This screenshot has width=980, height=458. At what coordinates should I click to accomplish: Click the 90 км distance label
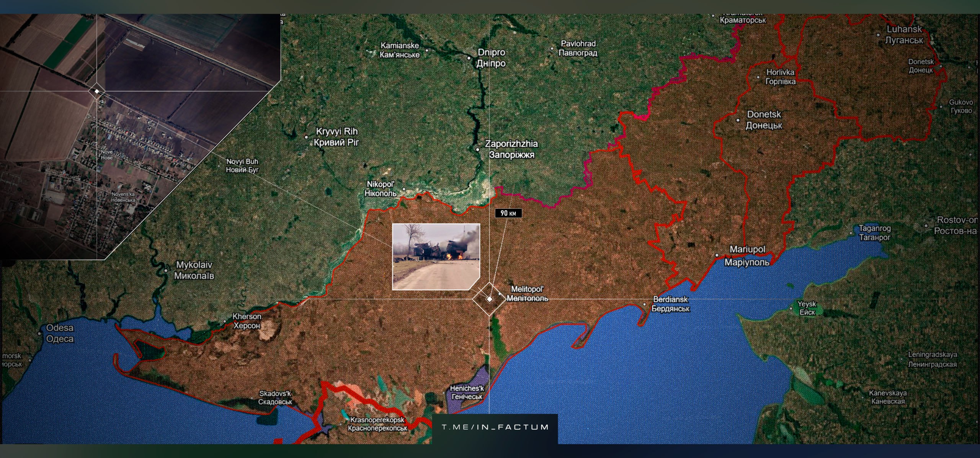(x=508, y=213)
